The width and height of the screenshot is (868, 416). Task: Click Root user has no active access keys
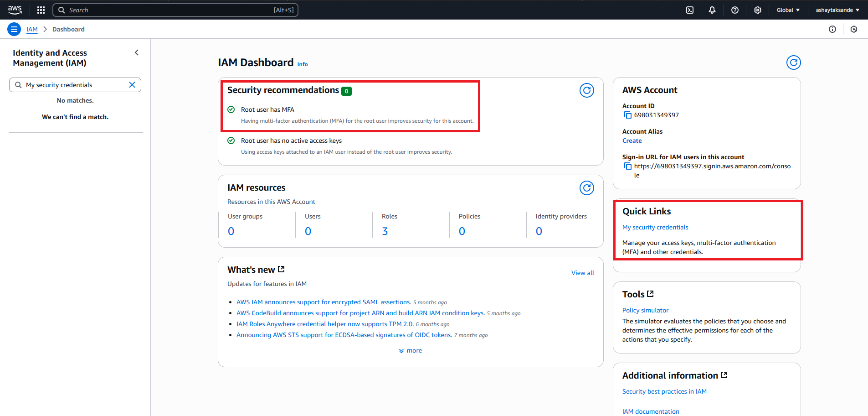click(x=291, y=140)
